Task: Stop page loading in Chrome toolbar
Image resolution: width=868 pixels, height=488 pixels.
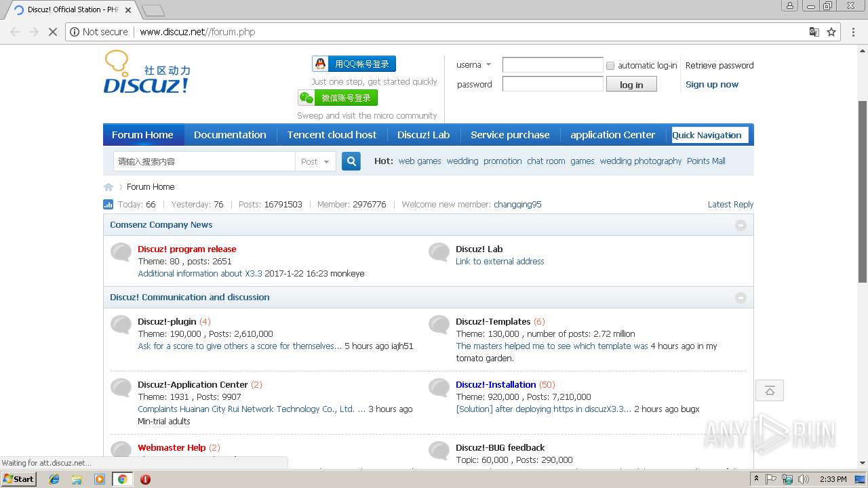Action: pyautogui.click(x=52, y=32)
